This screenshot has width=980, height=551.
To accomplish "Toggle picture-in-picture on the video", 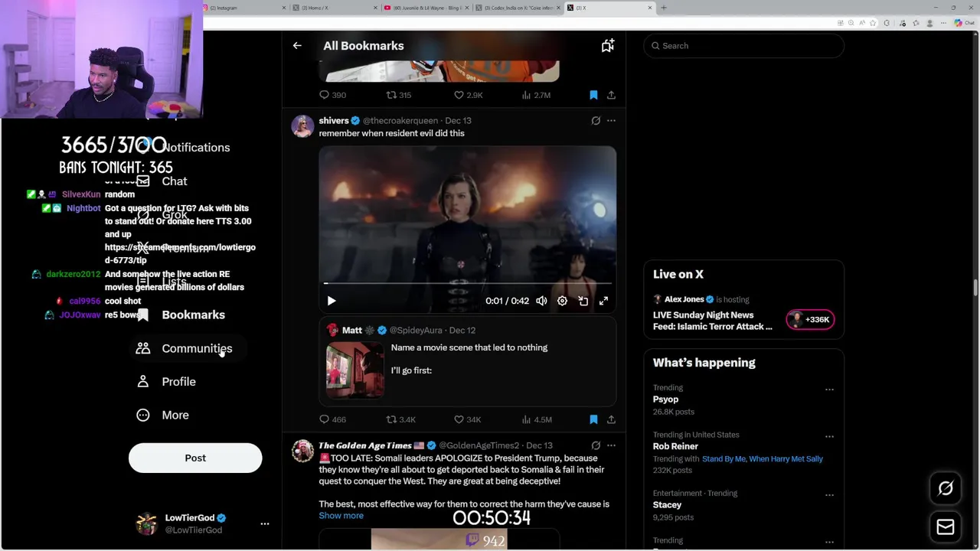I will 583,302.
